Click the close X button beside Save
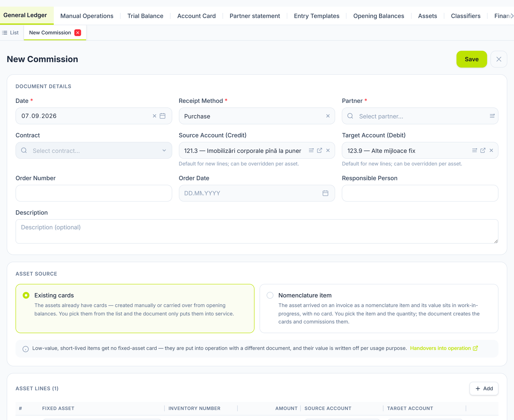Screen dimensions: 514x420 [499, 59]
